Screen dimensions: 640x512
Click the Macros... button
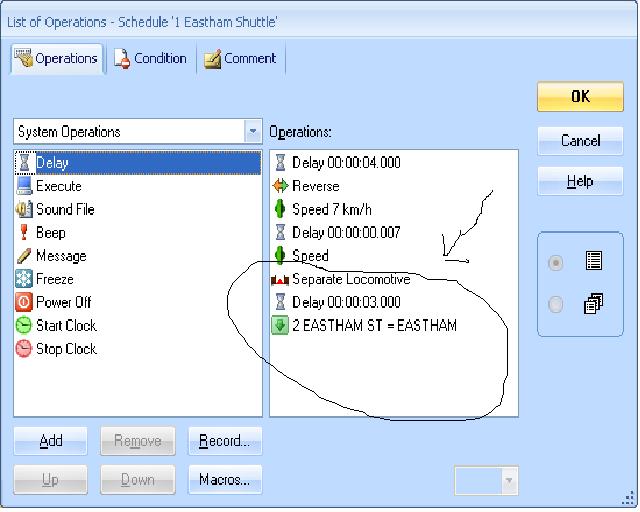pos(224,480)
